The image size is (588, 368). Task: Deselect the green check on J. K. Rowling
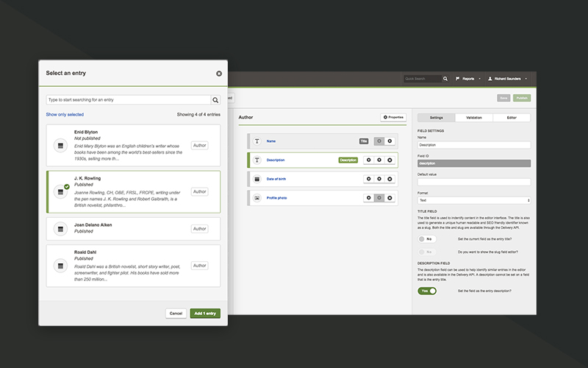(x=67, y=187)
